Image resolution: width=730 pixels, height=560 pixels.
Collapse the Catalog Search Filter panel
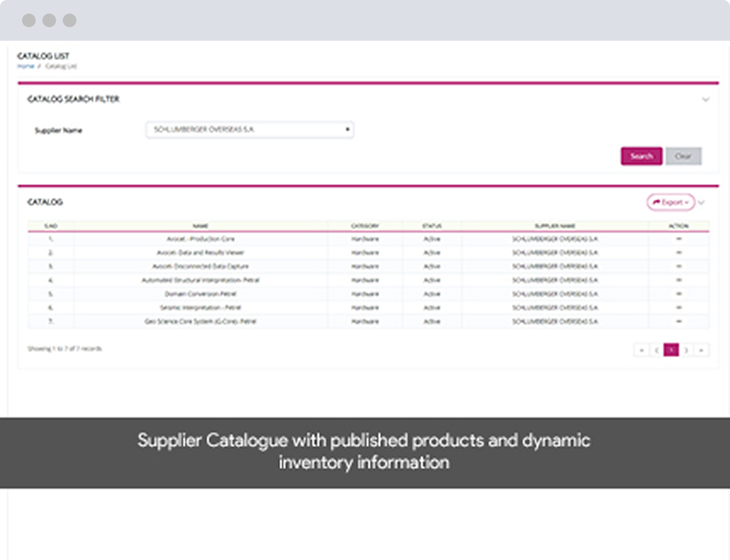click(x=705, y=100)
